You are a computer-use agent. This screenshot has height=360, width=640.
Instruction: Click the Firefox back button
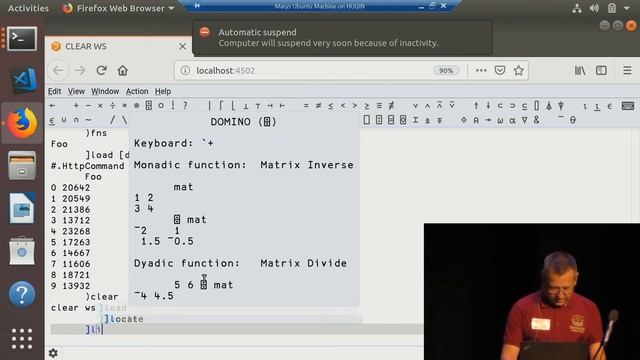click(x=58, y=71)
